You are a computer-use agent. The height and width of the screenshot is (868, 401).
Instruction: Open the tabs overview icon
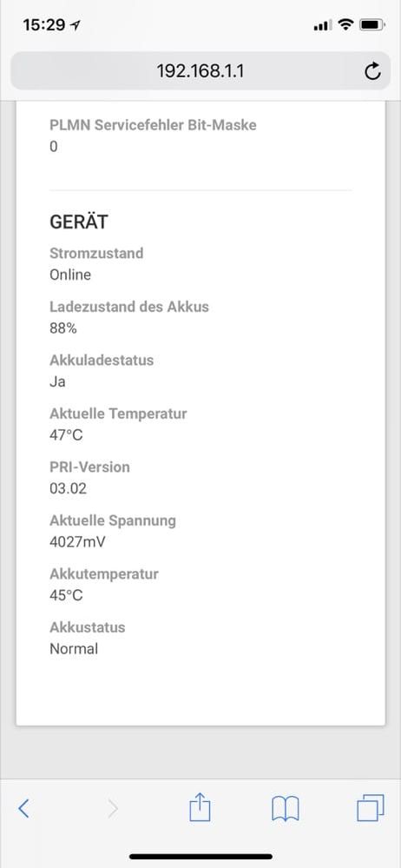point(371,808)
